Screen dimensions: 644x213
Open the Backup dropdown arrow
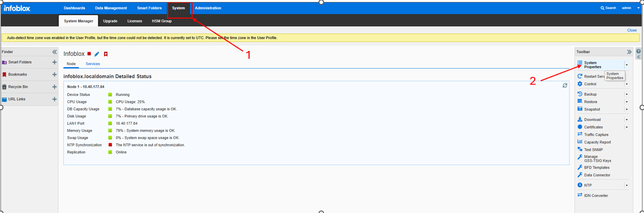(x=626, y=94)
